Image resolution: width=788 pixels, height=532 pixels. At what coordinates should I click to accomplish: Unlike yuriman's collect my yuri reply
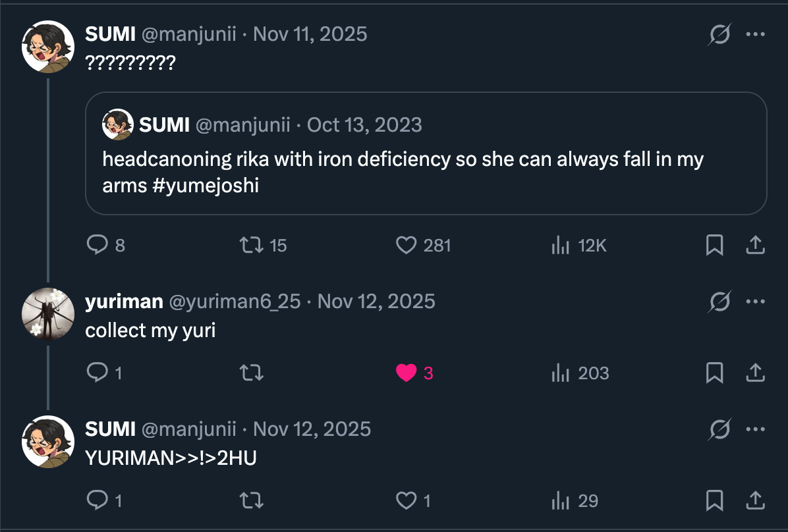point(407,373)
